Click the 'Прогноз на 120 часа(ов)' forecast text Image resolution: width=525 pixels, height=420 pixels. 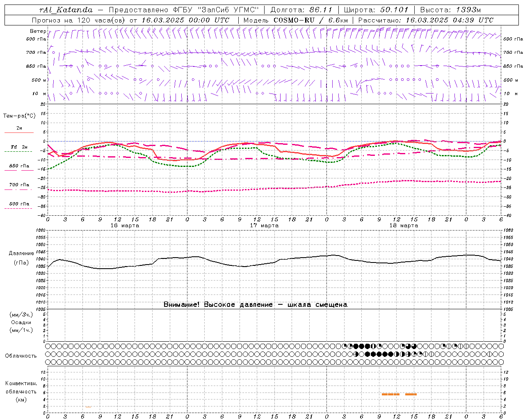pos(79,20)
